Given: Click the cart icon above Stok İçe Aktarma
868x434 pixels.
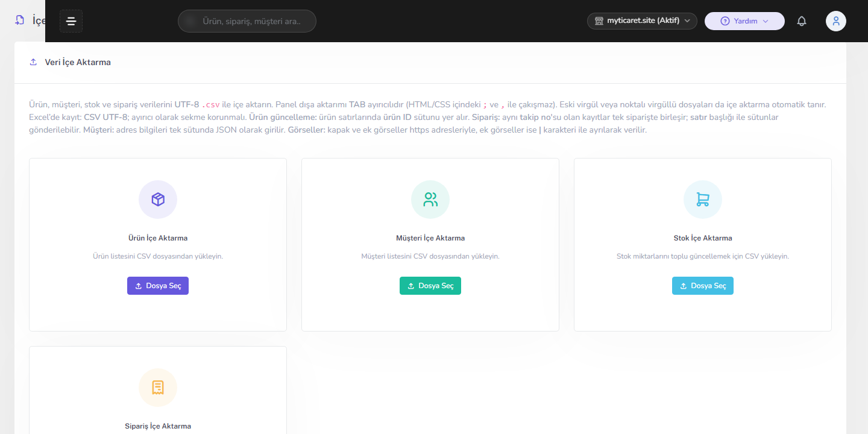Looking at the screenshot, I should (x=703, y=200).
